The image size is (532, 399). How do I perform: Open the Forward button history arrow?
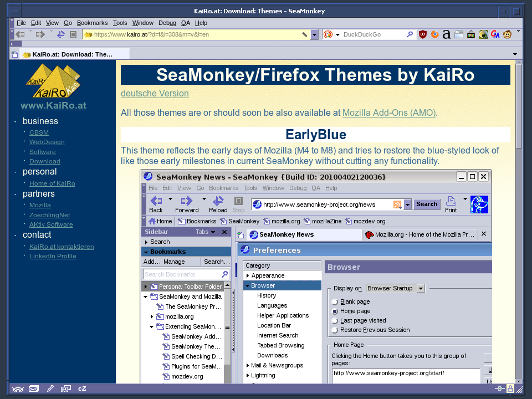pos(51,32)
